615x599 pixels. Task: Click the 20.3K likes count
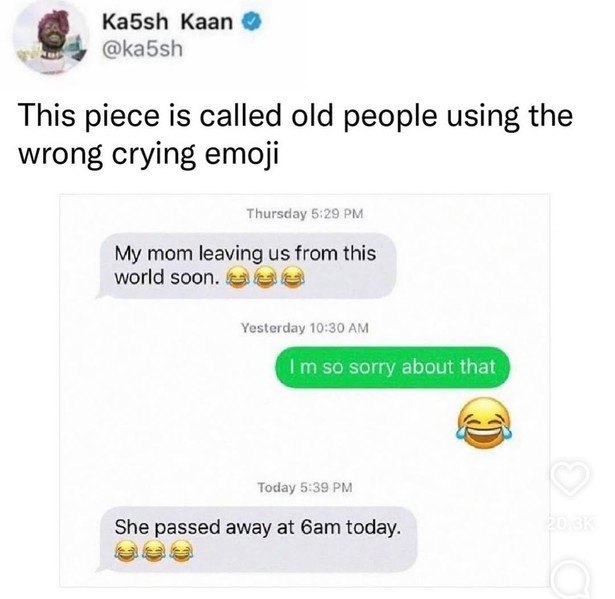click(x=570, y=523)
